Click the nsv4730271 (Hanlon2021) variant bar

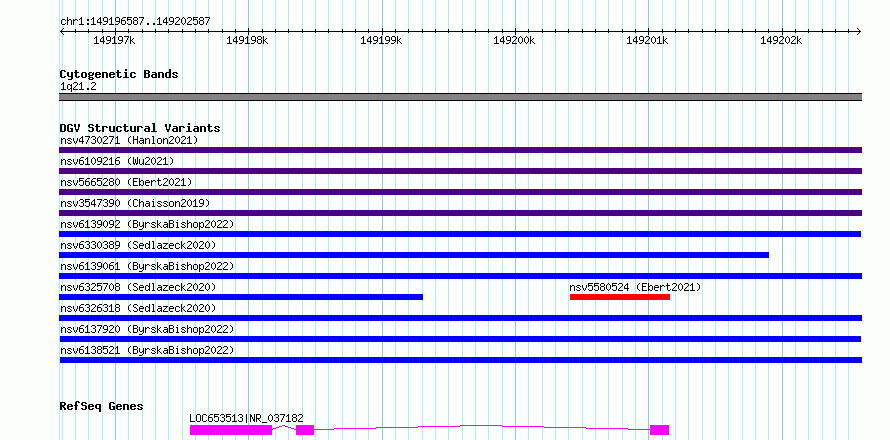tap(460, 150)
